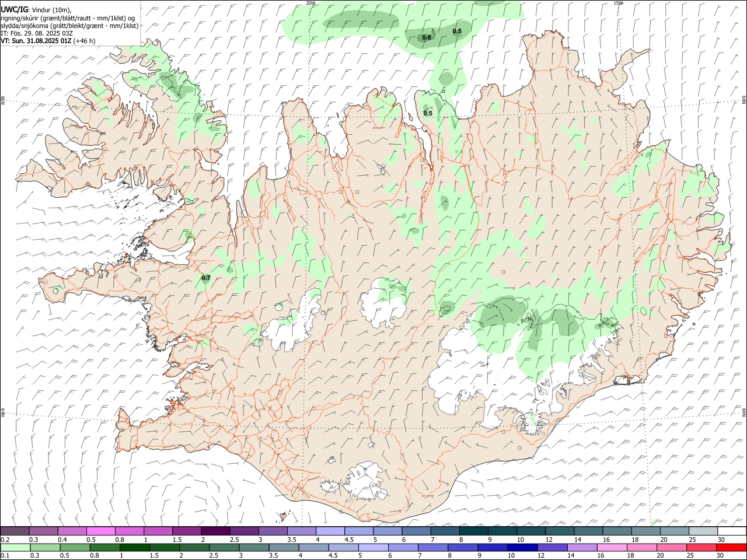The height and width of the screenshot is (560, 747).
Task: Click the 'IT: Fös. 29. 08. 2025 03Z' init time
Action: click(x=37, y=33)
